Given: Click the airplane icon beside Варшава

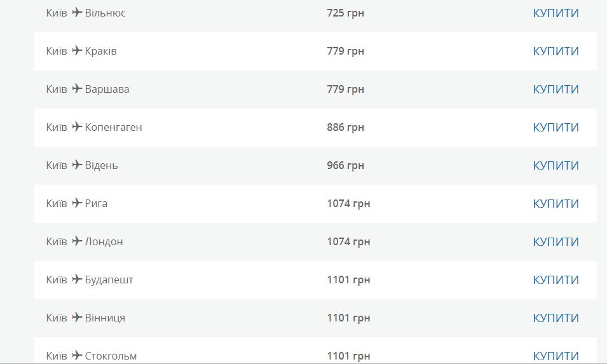Looking at the screenshot, I should (x=77, y=88).
